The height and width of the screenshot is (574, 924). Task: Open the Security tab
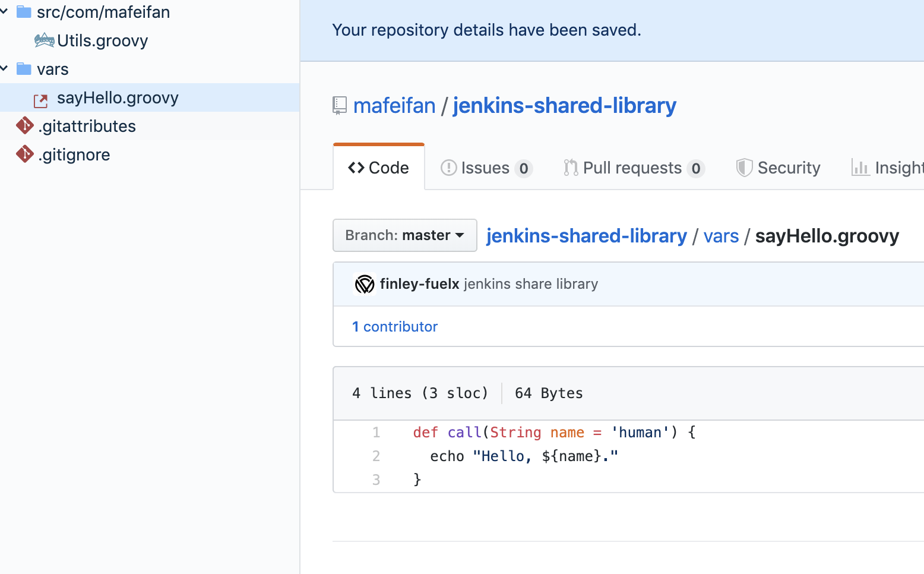coord(778,168)
